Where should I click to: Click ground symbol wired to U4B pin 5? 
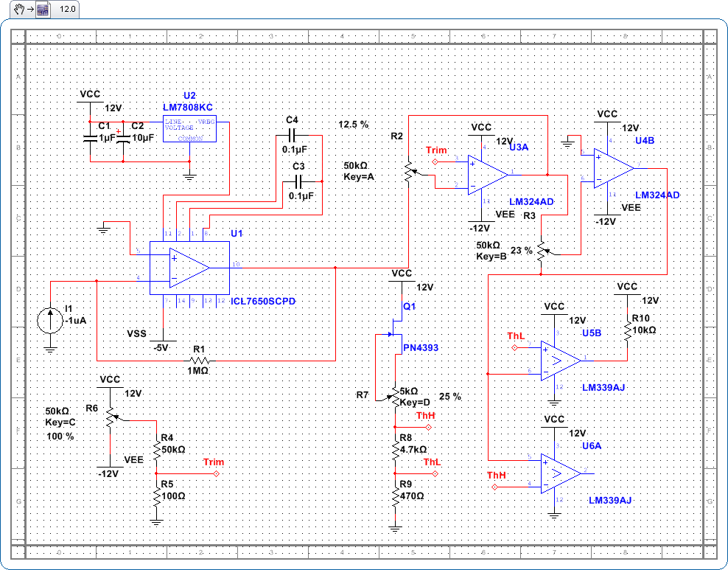pos(567,145)
